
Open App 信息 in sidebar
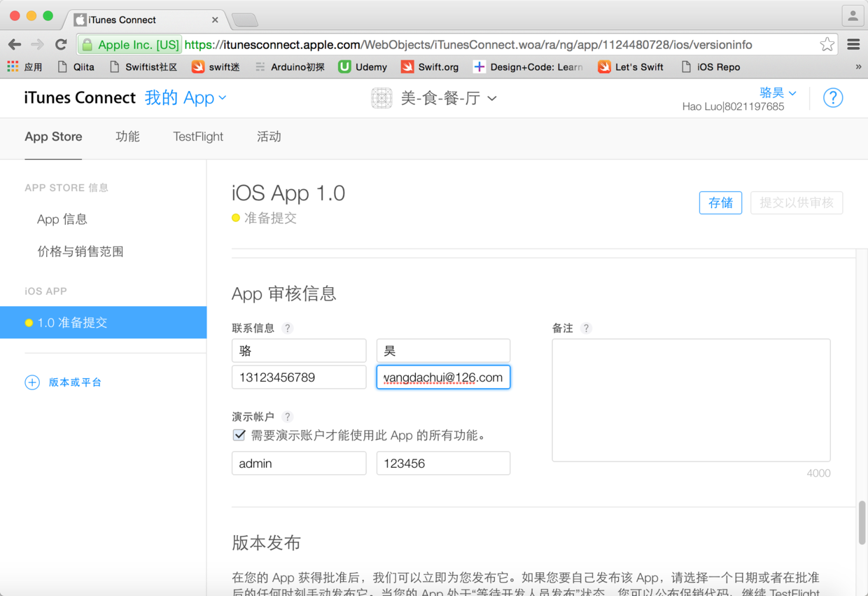[x=62, y=219]
